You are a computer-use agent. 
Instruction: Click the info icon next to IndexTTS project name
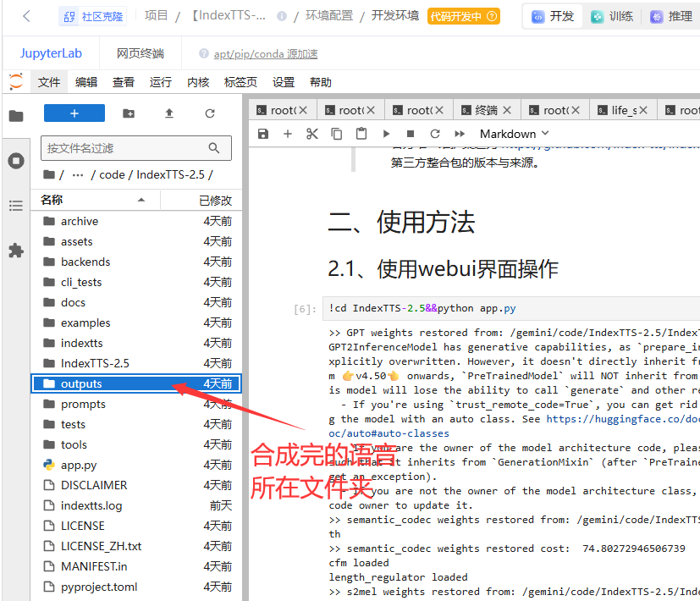[x=281, y=16]
